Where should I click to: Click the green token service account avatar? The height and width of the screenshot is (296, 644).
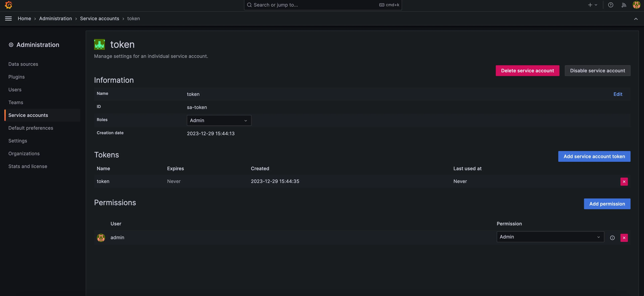(x=99, y=45)
